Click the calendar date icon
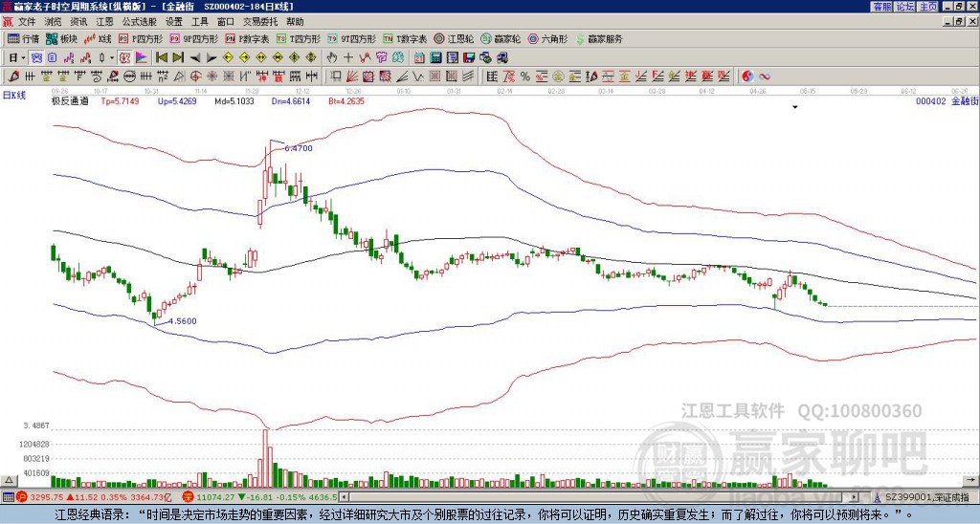Viewport: 980px width, 524px height. 419,58
